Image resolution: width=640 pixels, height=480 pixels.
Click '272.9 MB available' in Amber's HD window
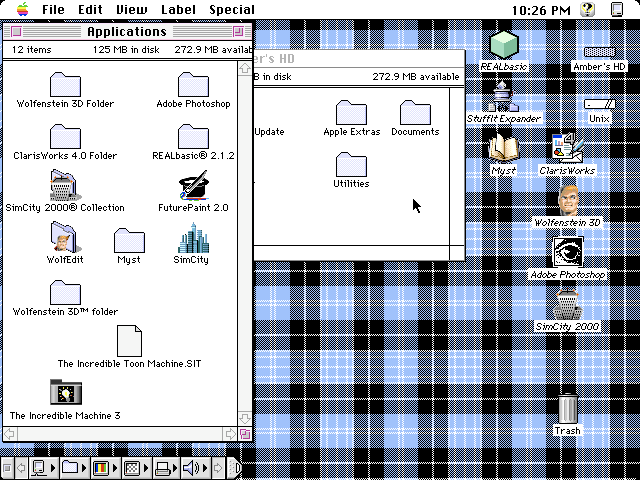tap(416, 76)
